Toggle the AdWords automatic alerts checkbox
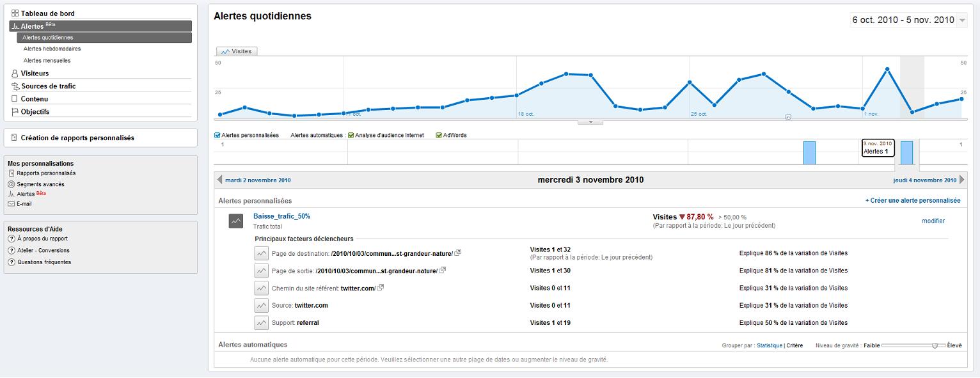Viewport: 980px width, 378px height. coord(439,136)
